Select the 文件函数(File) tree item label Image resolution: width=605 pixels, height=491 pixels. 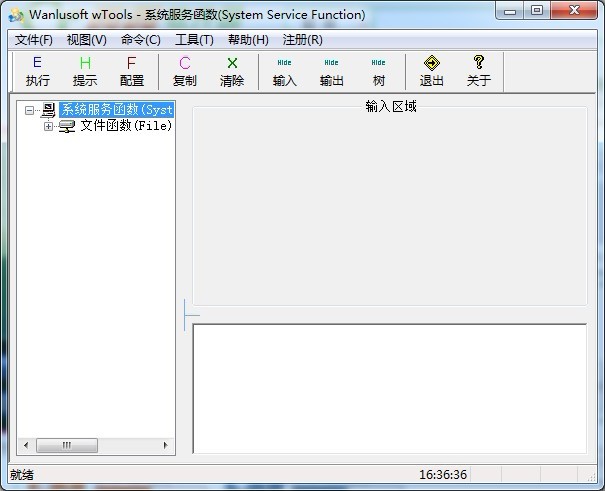pyautogui.click(x=126, y=126)
